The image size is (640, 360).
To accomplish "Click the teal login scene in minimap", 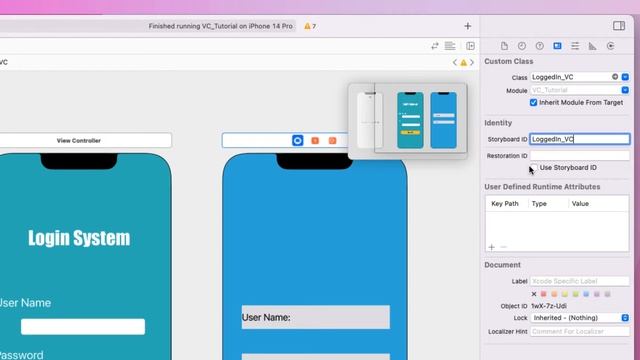I will tap(410, 120).
